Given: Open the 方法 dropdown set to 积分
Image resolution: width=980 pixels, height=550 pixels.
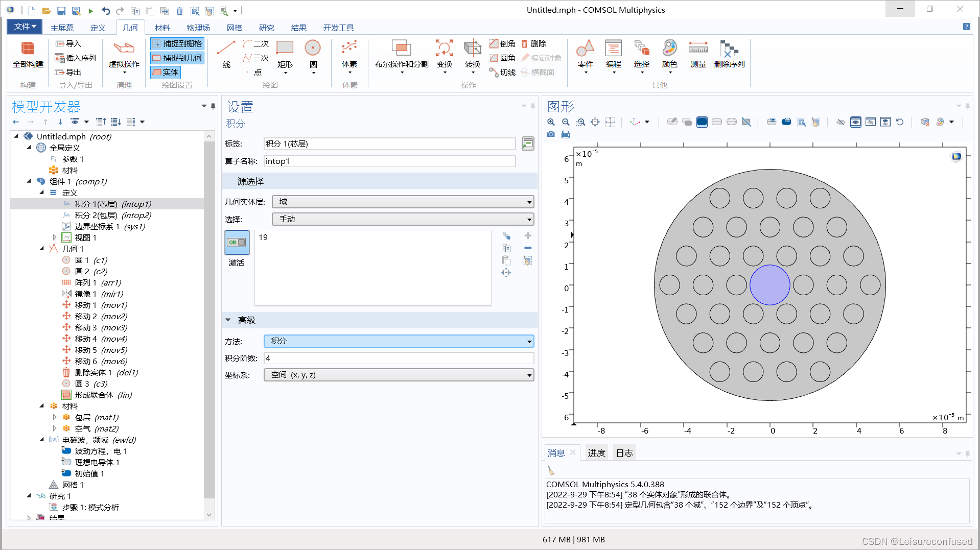Looking at the screenshot, I should pos(399,341).
